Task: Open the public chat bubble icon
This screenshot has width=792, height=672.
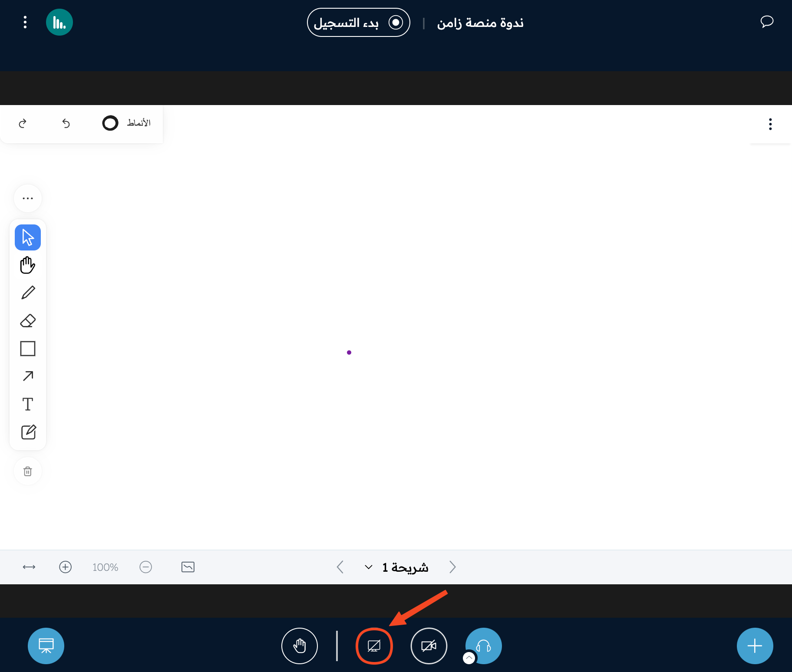Action: tap(767, 22)
